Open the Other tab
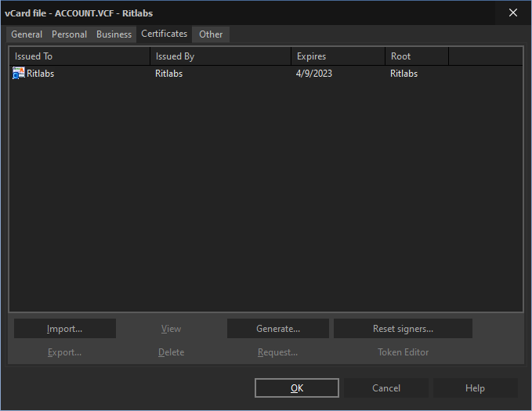532x411 pixels. click(211, 34)
